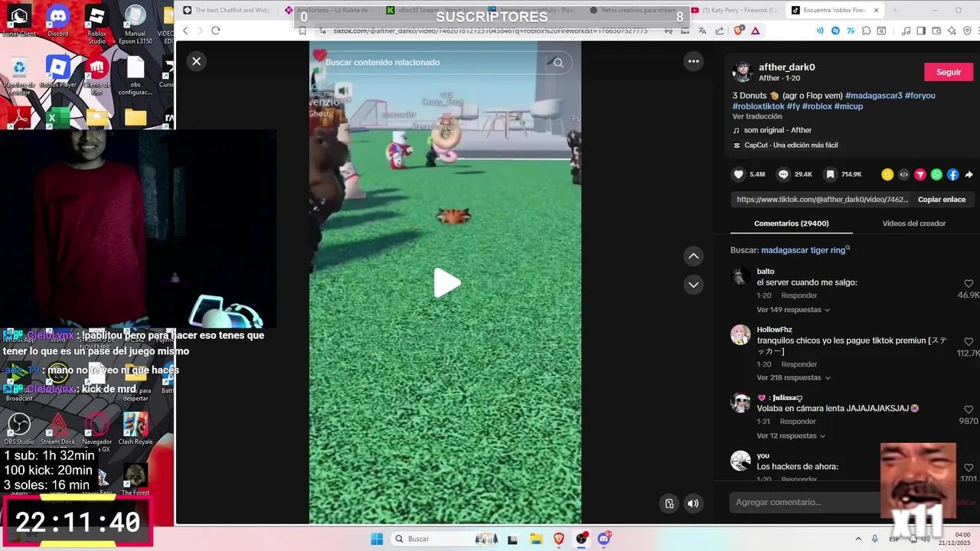Like Julissa's comment heart
Viewport: 980px width, 551px height.
click(969, 410)
